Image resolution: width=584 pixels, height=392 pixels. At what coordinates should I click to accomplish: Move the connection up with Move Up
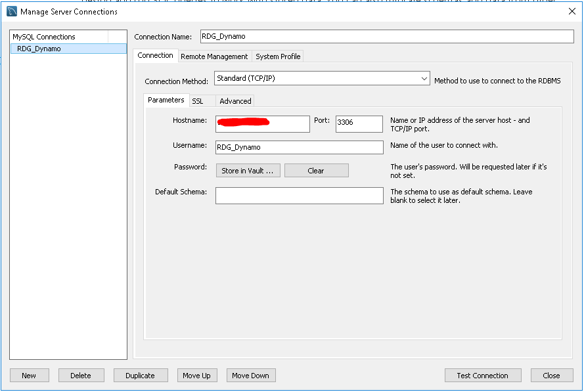tap(197, 375)
